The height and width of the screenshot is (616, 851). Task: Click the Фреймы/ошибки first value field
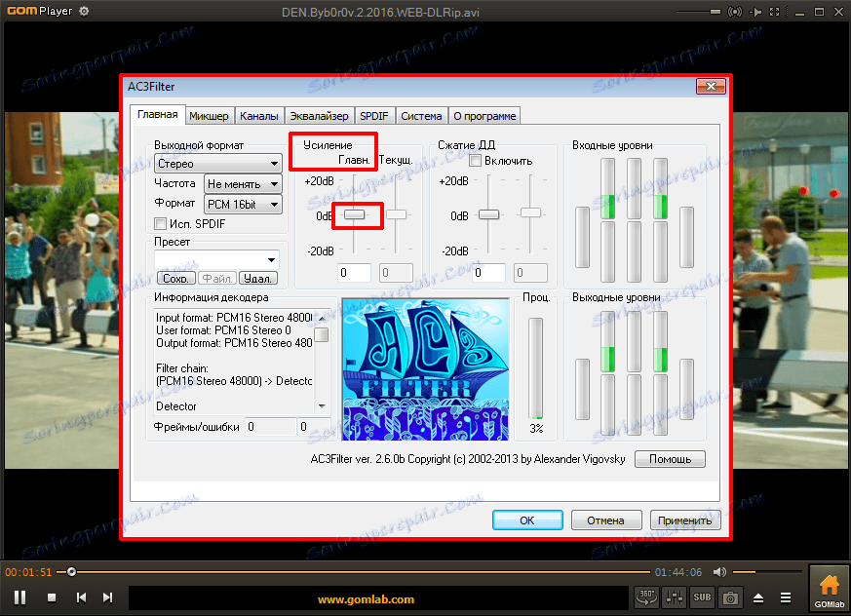point(270,427)
